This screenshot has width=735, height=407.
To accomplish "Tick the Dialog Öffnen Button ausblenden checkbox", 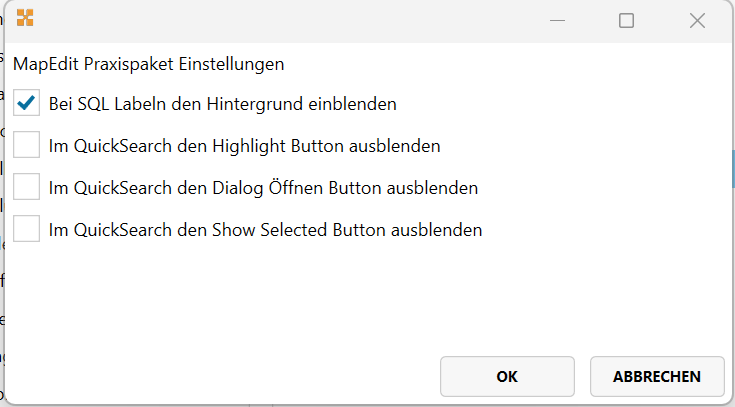I will (x=27, y=187).
